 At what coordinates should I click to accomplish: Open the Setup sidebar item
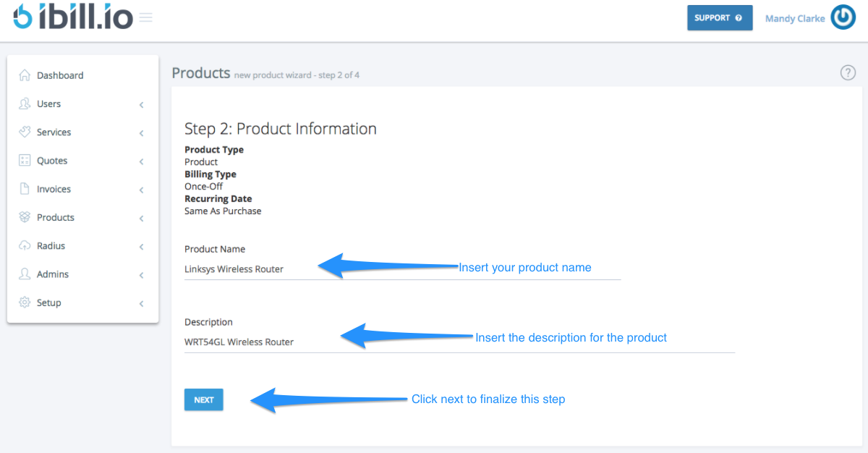coord(49,302)
